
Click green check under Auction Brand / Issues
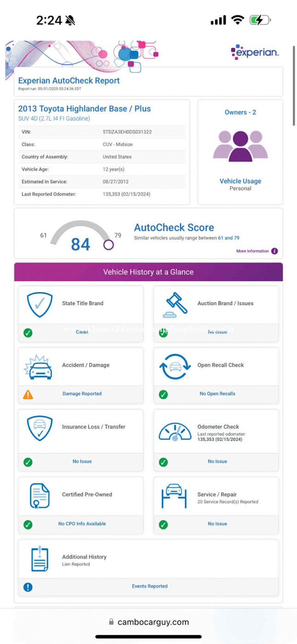(163, 333)
